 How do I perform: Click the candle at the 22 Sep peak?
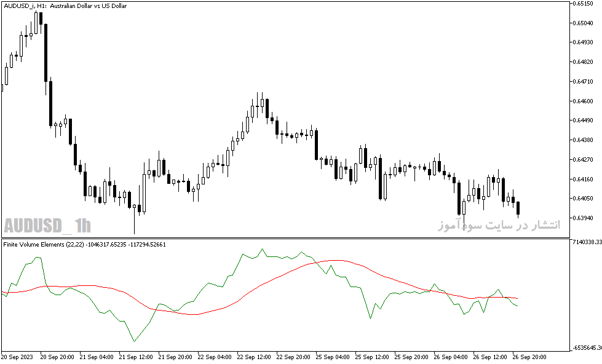(262, 103)
